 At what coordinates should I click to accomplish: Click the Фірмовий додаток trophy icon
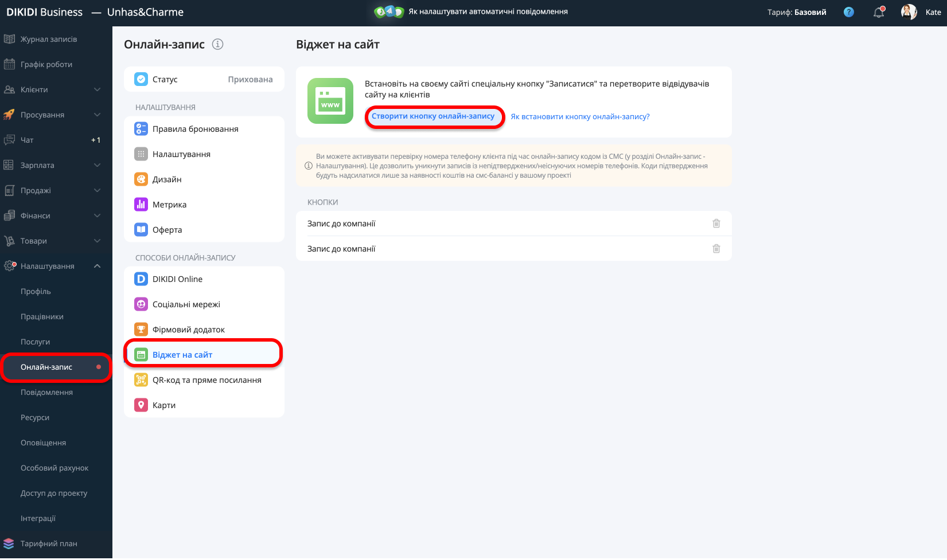pos(141,330)
